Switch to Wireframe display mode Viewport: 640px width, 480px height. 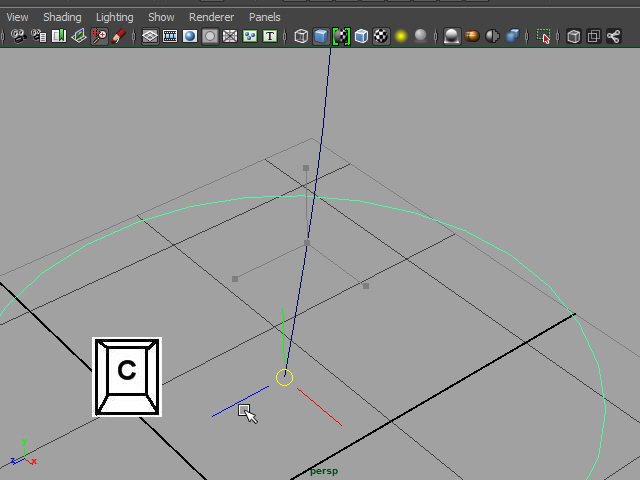click(301, 36)
